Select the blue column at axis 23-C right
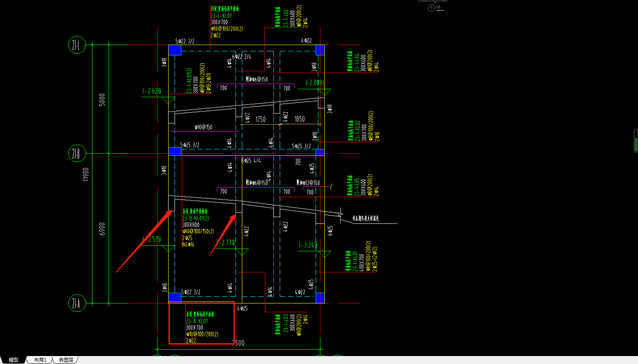Viewport: 638px width, 364px height. point(320,50)
